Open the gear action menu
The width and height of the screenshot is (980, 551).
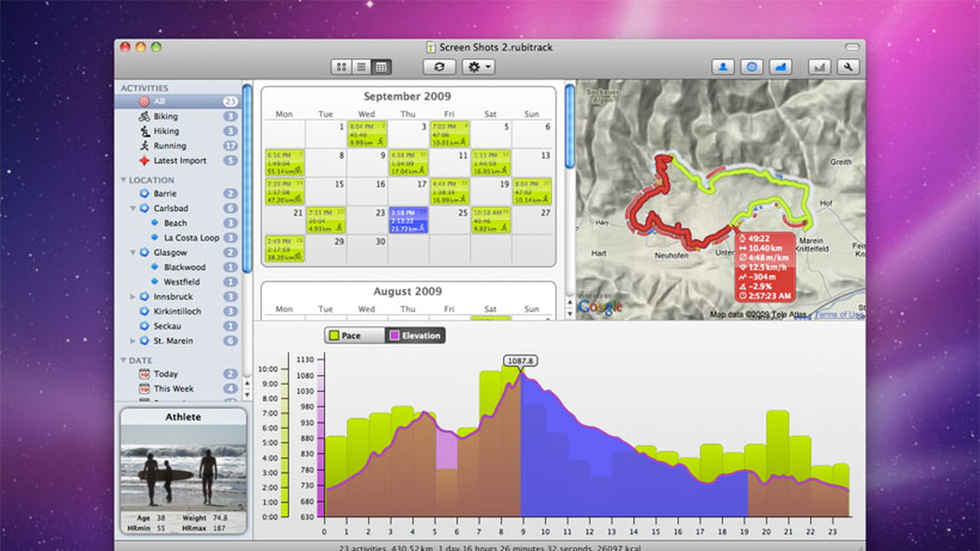tap(479, 67)
